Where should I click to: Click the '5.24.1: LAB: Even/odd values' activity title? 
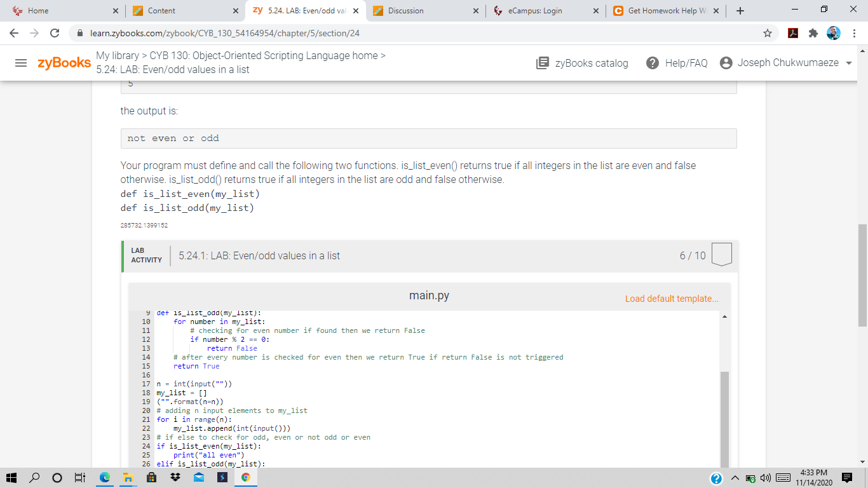point(259,255)
